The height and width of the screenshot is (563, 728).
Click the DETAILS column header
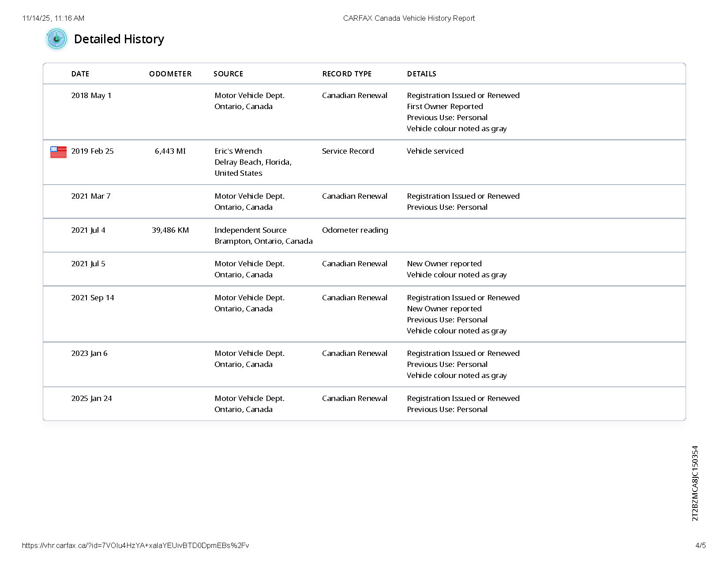click(x=421, y=74)
